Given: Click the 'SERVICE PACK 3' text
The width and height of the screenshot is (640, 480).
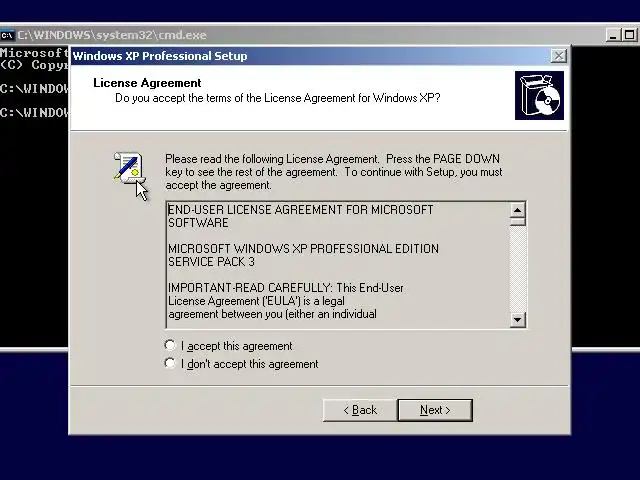Looking at the screenshot, I should click(211, 262).
